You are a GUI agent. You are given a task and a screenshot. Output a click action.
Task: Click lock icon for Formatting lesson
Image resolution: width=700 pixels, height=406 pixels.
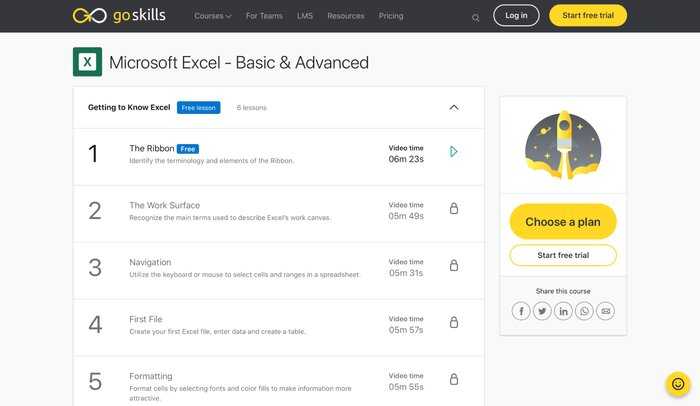(454, 379)
